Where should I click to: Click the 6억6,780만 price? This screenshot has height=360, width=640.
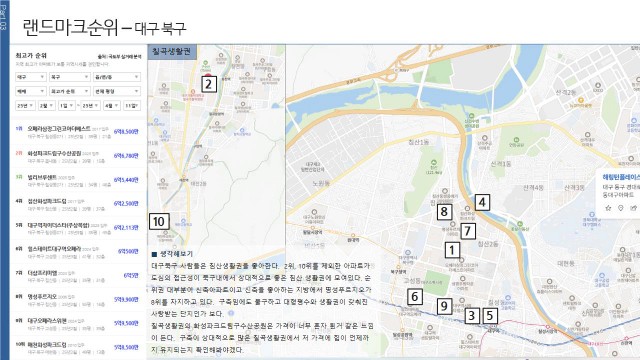[x=126, y=156]
